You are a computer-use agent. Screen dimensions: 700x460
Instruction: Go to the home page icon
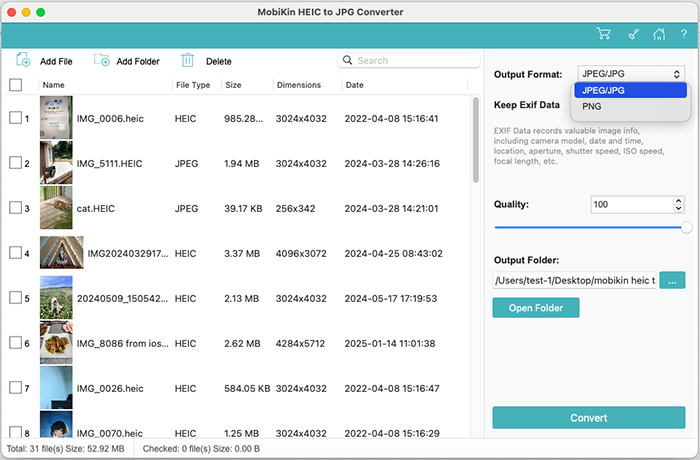[659, 34]
